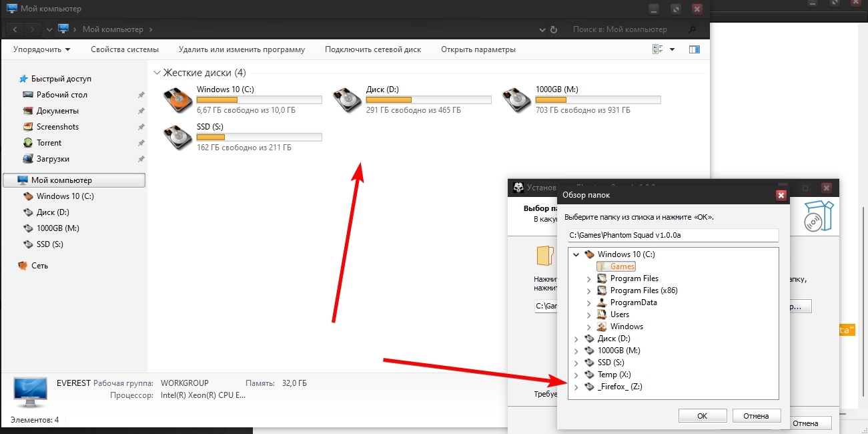Image resolution: width=868 pixels, height=434 pixels.
Task: Open the Windows 10 (C:) drive icon
Action: (x=177, y=99)
